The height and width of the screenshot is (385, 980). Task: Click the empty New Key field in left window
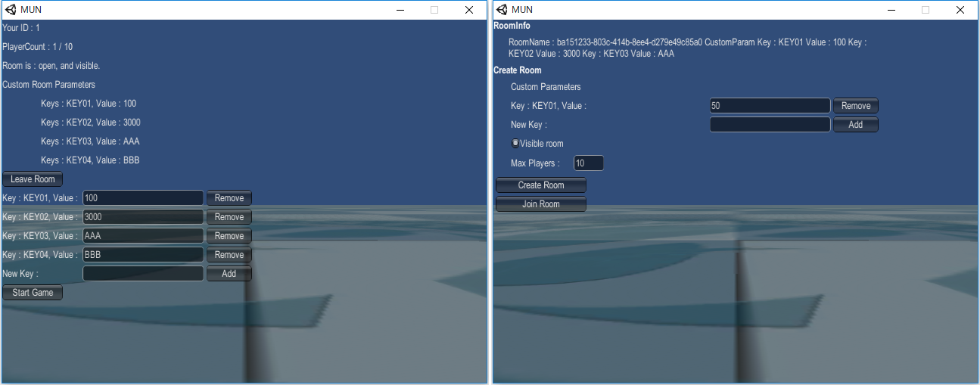point(143,274)
